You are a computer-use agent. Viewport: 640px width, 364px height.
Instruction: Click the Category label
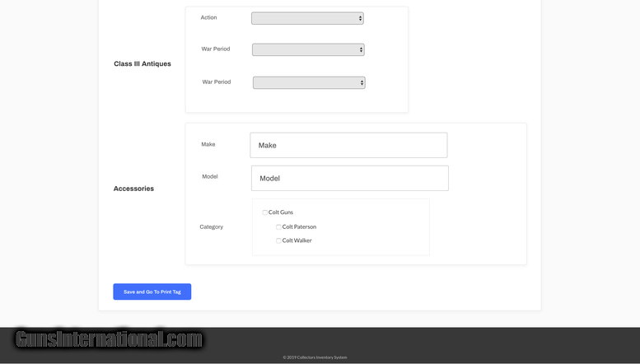[211, 226]
